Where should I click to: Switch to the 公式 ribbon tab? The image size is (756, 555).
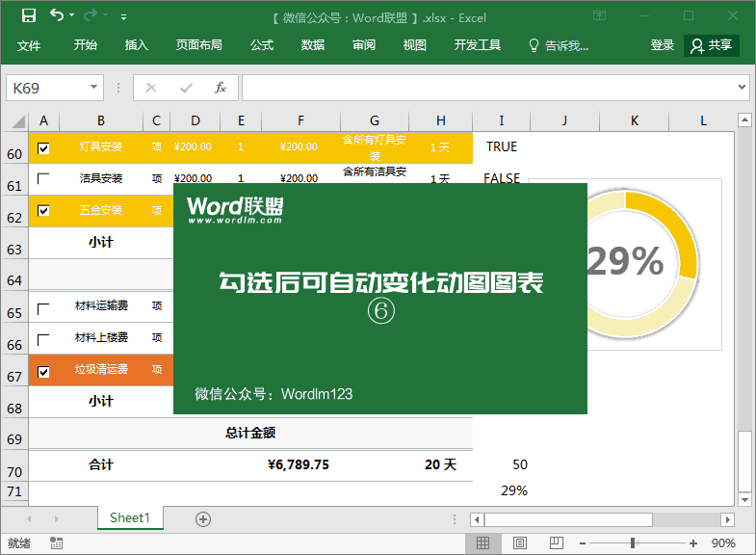point(262,45)
